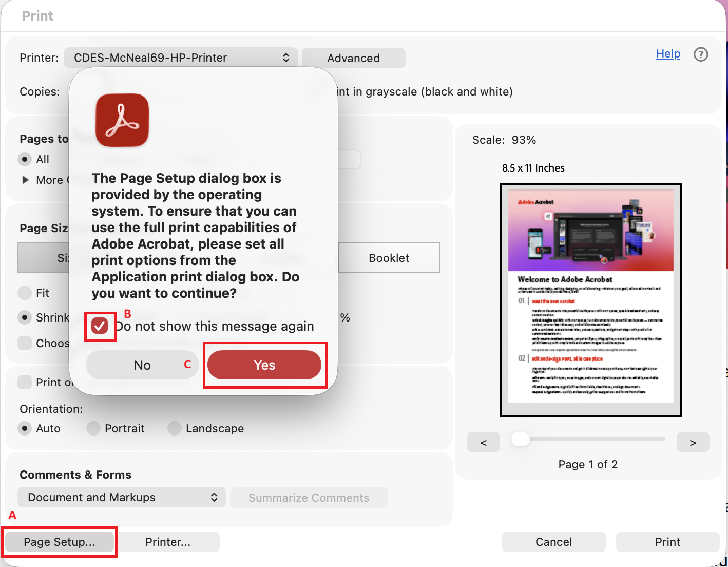Image resolution: width=728 pixels, height=567 pixels.
Task: Confirm with the Yes button
Action: click(264, 365)
